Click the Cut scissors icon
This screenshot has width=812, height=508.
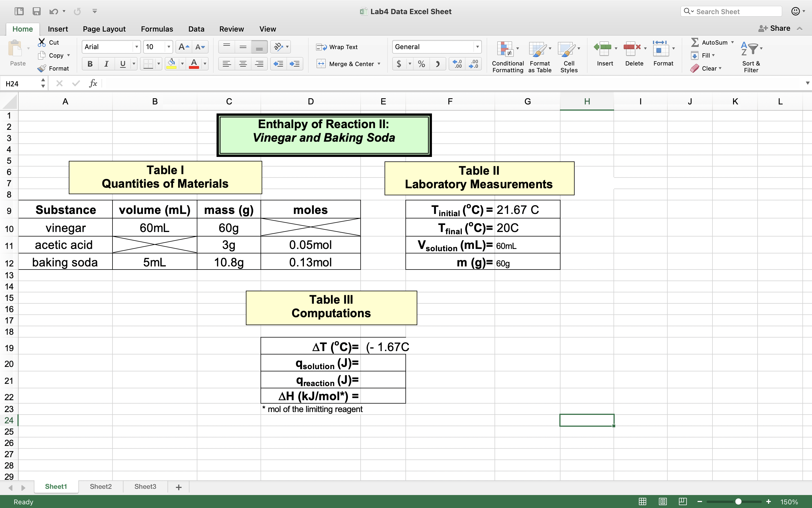42,42
